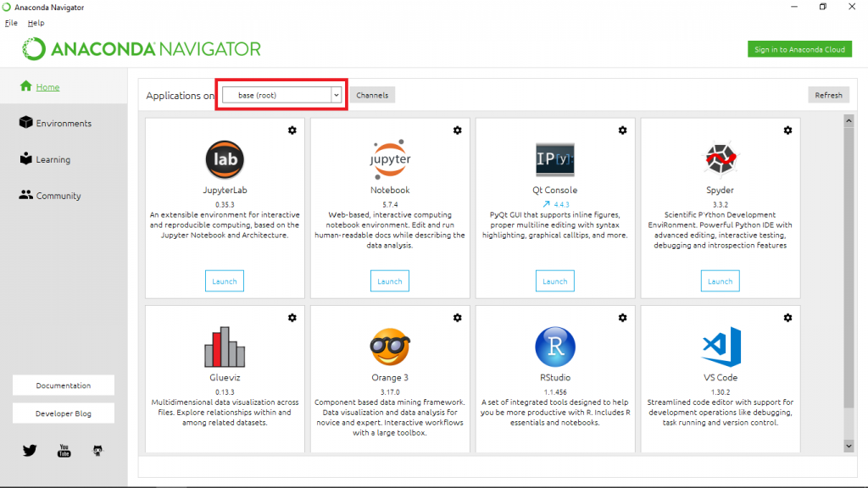This screenshot has height=488, width=868.
Task: Open RStudio card gear options
Action: (x=623, y=319)
